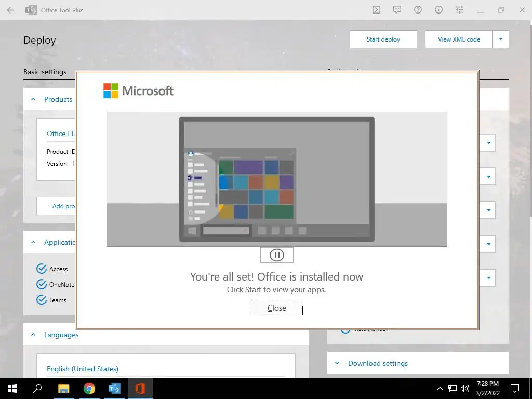Screen dimensions: 532x399
Task: Collapse the Languages section
Action: [33, 335]
